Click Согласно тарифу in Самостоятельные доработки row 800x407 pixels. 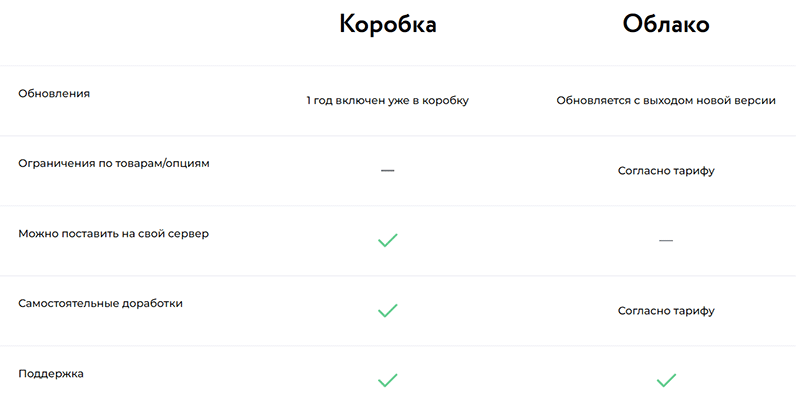666,311
